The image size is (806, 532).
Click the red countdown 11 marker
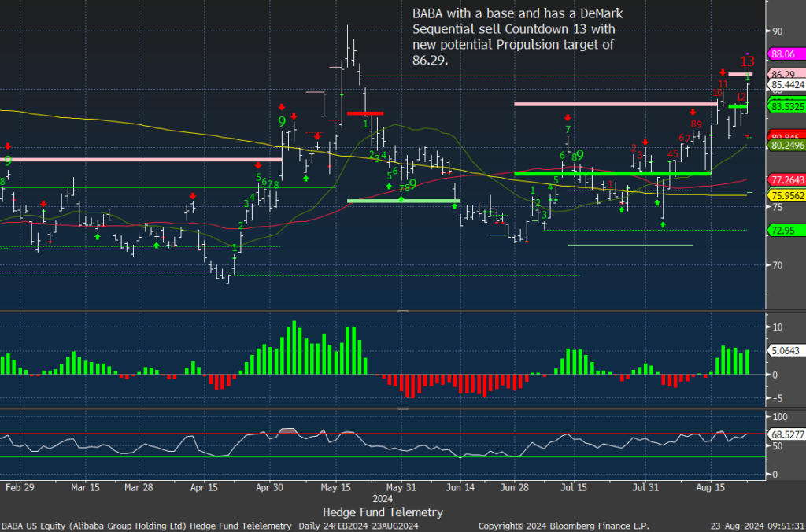click(x=723, y=84)
